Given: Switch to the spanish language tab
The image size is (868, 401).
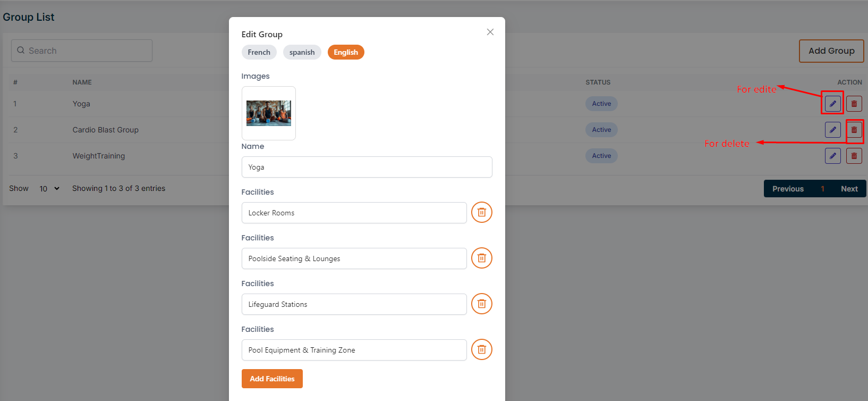Looking at the screenshot, I should (x=302, y=52).
